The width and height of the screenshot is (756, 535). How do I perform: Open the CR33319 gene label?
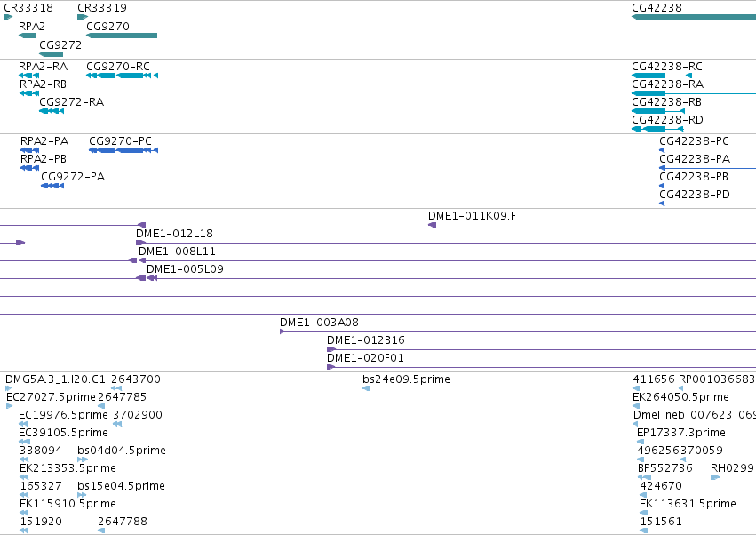click(x=102, y=8)
